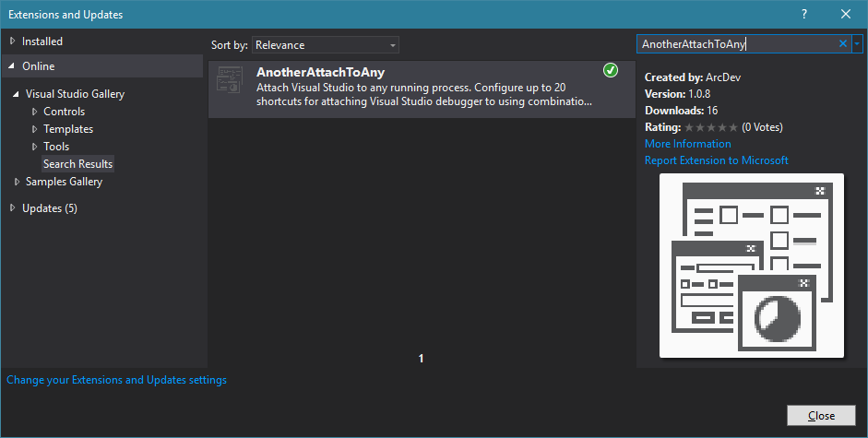Select the Controls tree item
This screenshot has height=438, width=868.
point(65,112)
